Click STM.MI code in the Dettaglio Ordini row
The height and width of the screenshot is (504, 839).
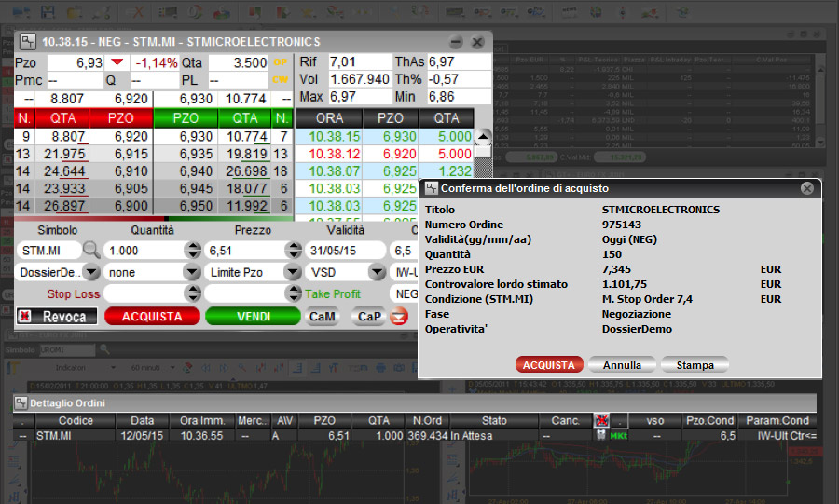[53, 436]
